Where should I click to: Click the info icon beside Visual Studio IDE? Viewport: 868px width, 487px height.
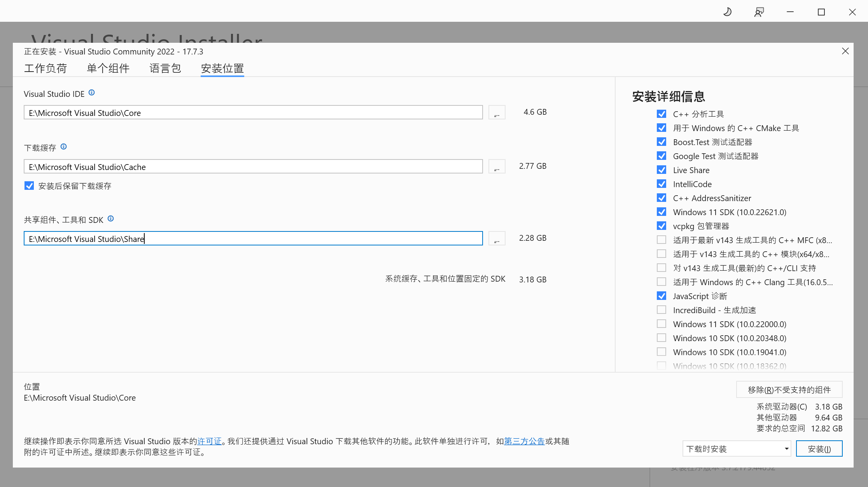pyautogui.click(x=91, y=93)
